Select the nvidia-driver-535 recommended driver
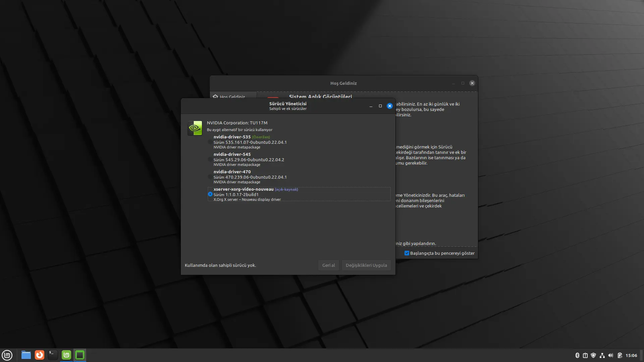This screenshot has width=644, height=362. (x=210, y=142)
